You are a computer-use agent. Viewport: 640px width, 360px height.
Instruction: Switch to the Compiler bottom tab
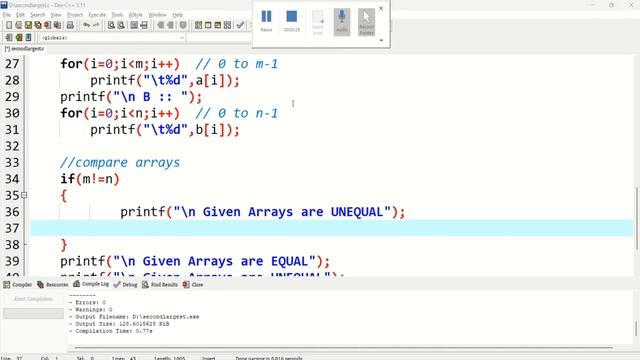pyautogui.click(x=18, y=284)
